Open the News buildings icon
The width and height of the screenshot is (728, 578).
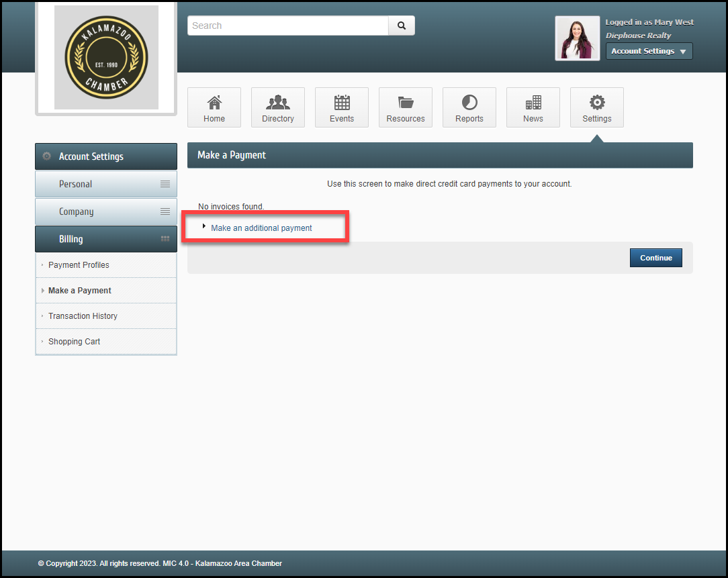[533, 103]
